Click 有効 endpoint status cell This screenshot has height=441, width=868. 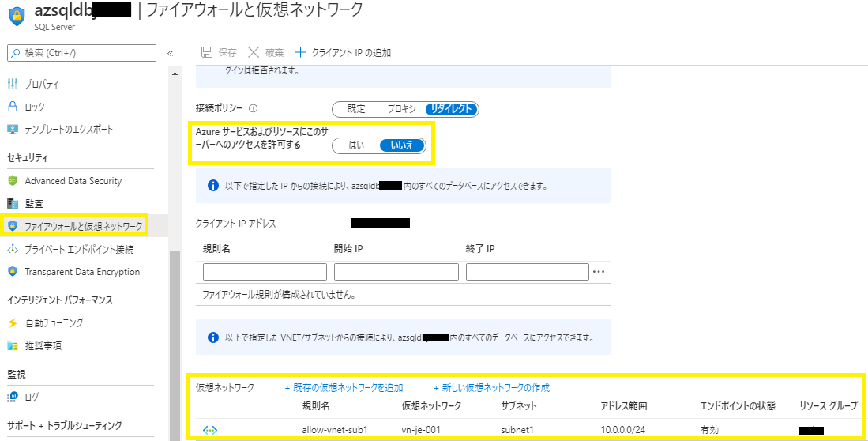(709, 429)
